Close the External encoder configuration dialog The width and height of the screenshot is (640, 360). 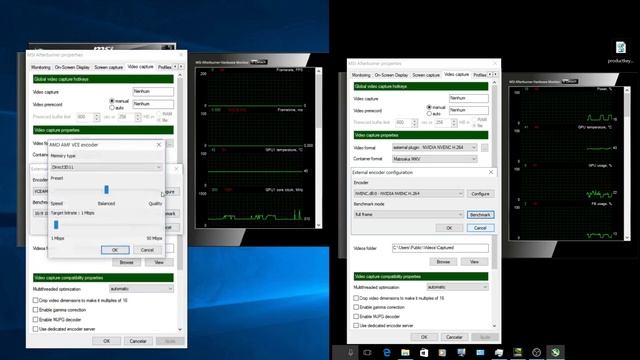point(491,172)
